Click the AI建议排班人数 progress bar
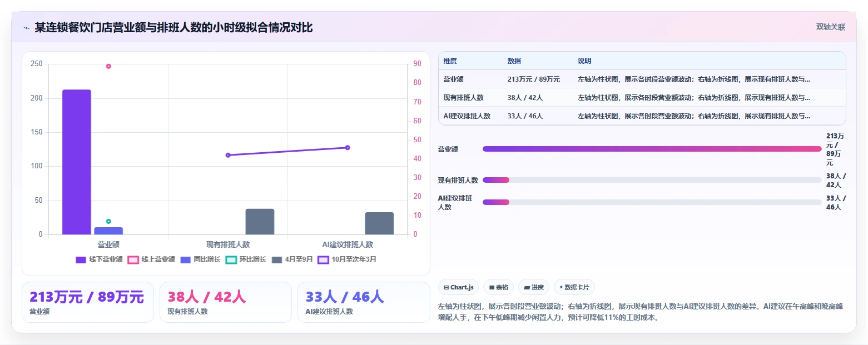The width and height of the screenshot is (868, 345). coord(652,202)
